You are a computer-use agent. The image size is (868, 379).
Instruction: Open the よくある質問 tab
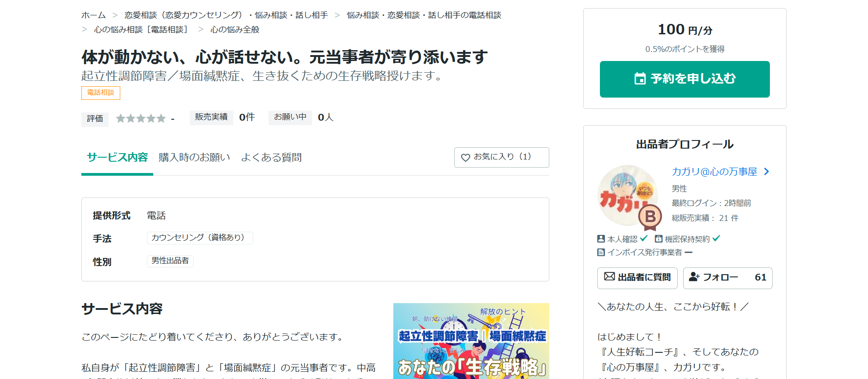(271, 158)
